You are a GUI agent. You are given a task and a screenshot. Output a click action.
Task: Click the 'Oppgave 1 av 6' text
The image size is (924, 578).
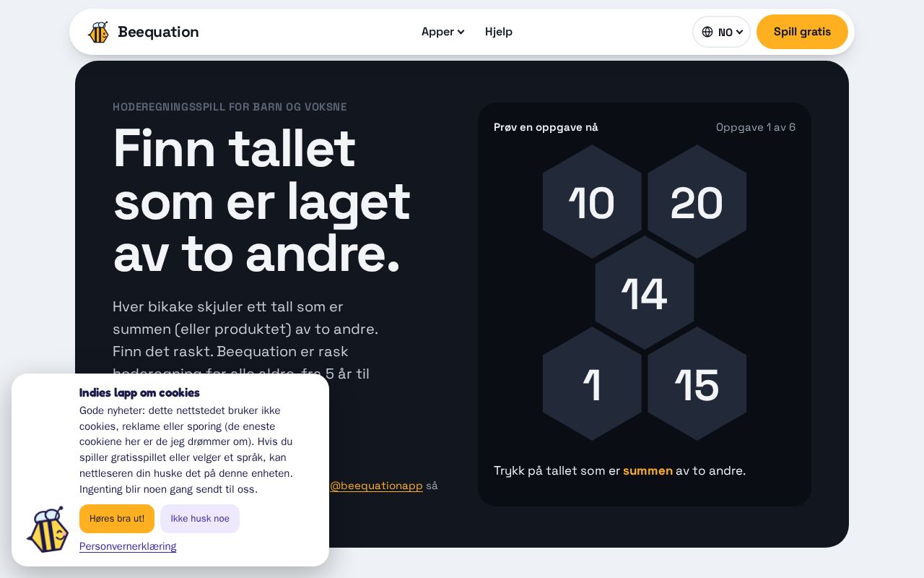pos(756,127)
